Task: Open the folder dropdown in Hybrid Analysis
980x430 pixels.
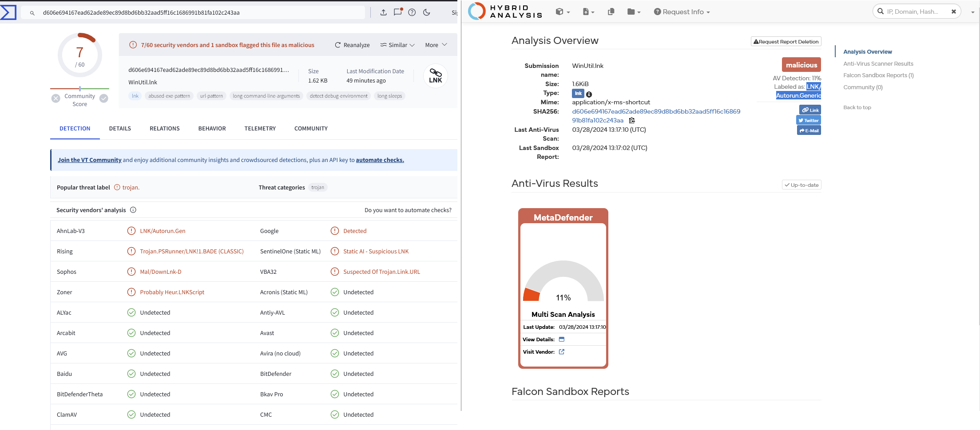Action: coord(634,12)
